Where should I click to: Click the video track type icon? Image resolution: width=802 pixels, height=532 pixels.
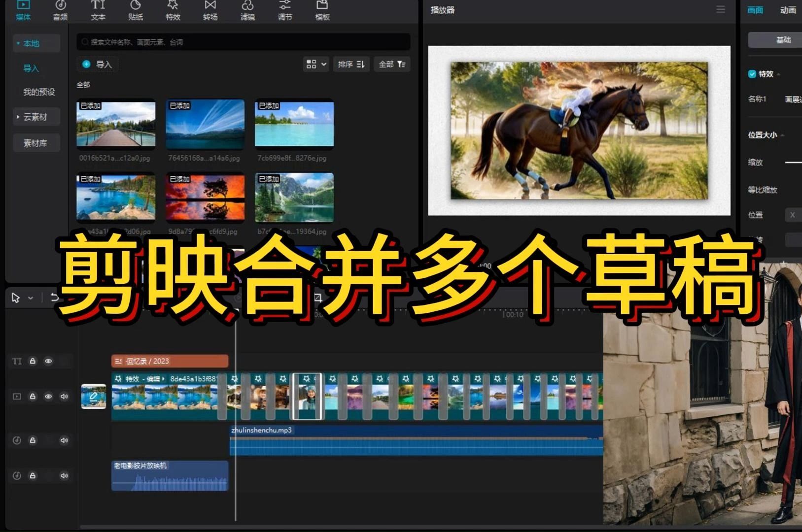click(x=17, y=397)
